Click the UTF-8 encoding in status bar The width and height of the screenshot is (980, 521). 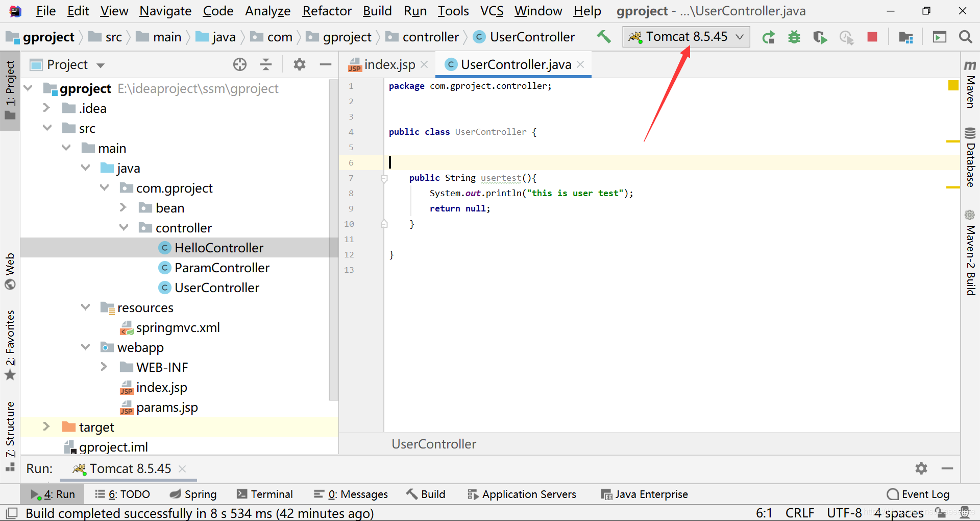(844, 513)
